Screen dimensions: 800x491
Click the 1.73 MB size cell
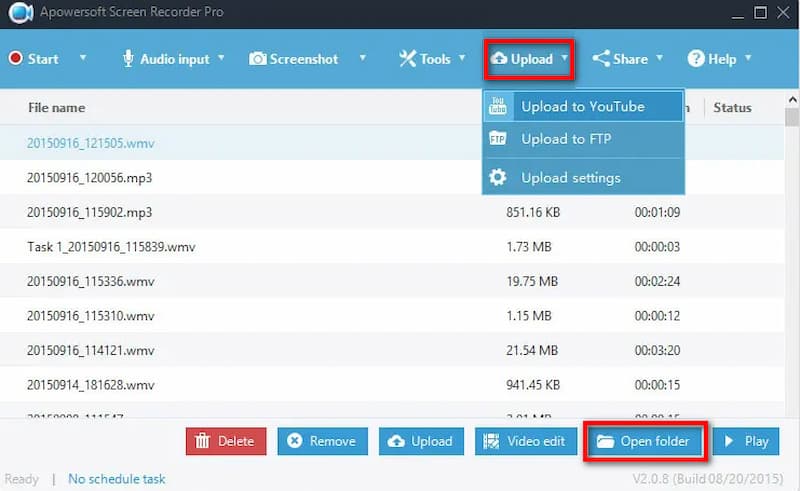(x=529, y=247)
